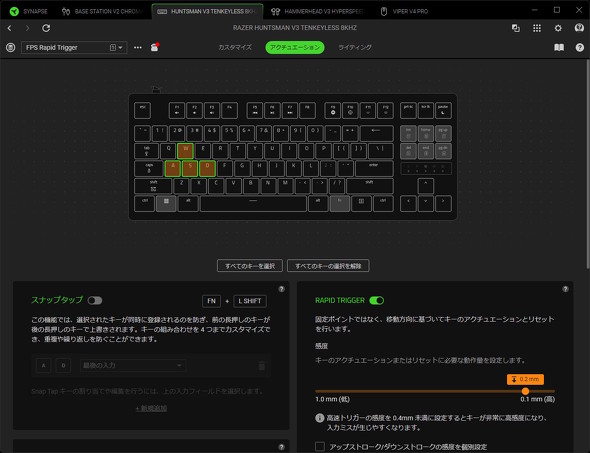Open the settings gear icon
This screenshot has height=453, width=590.
(x=558, y=28)
